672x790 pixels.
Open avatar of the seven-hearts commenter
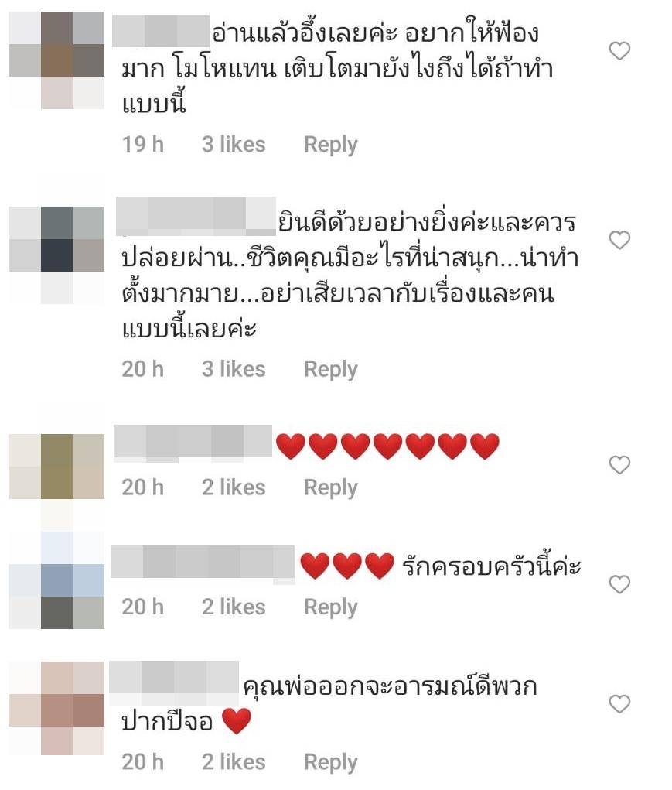(56, 467)
